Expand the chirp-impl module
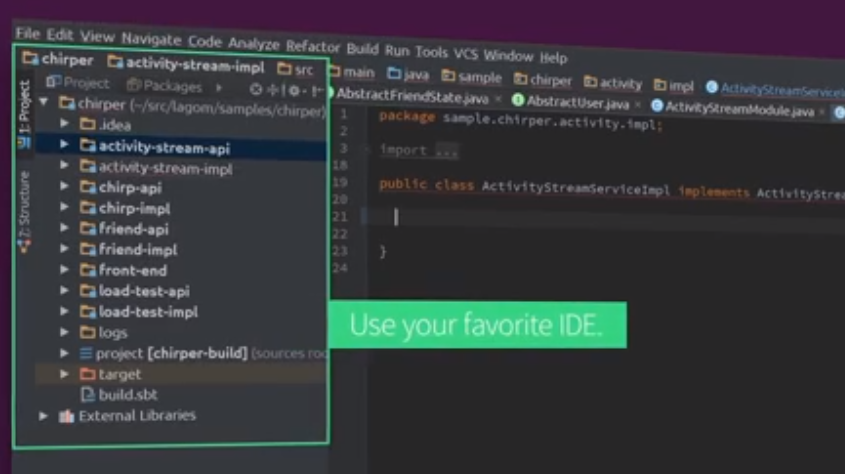Image resolution: width=845 pixels, height=474 pixels. pos(64,206)
